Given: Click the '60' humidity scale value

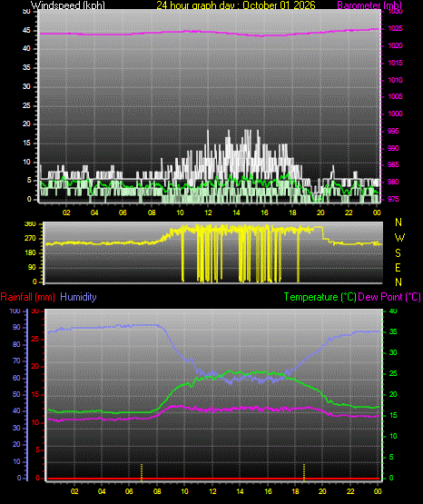Looking at the screenshot, I should (16, 378).
